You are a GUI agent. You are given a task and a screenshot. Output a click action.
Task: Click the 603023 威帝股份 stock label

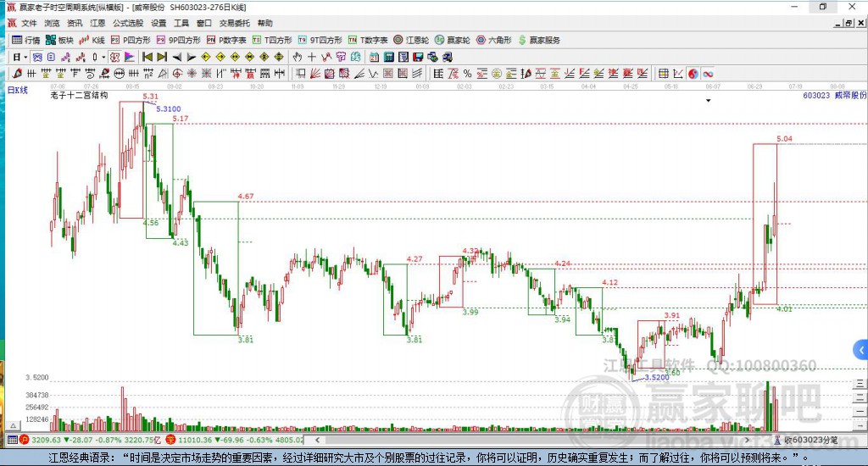pos(834,95)
